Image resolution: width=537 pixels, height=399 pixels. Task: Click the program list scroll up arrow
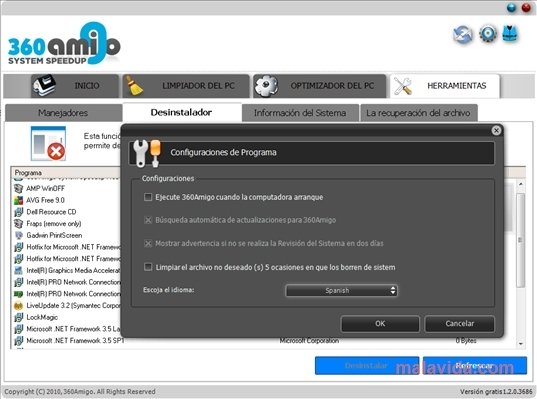(x=521, y=184)
